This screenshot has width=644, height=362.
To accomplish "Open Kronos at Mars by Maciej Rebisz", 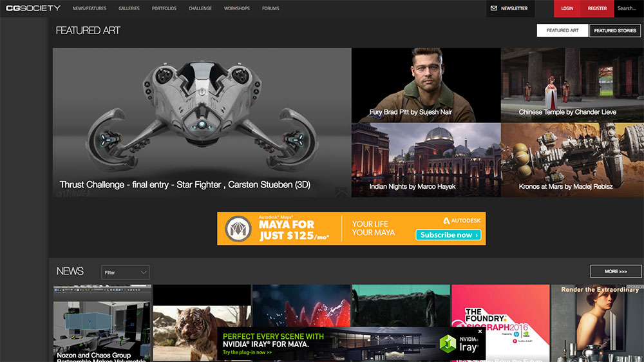I will click(x=573, y=160).
